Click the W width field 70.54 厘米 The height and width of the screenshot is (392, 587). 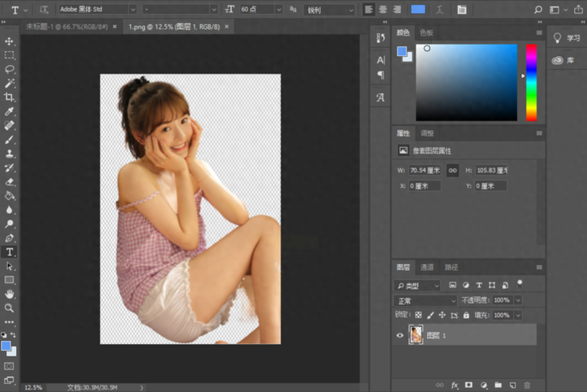coord(424,170)
